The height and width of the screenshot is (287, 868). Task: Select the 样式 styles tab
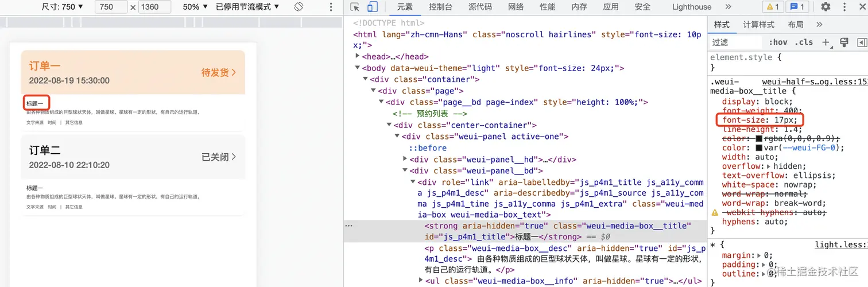pos(722,24)
